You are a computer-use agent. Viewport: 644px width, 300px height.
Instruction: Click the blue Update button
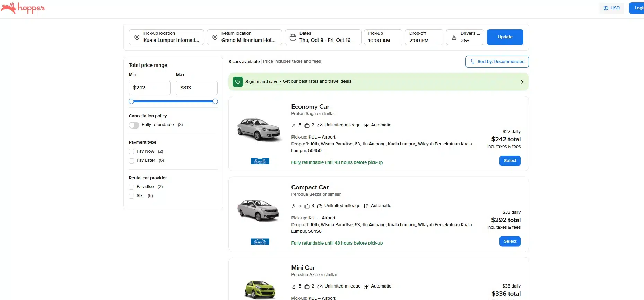coord(505,37)
